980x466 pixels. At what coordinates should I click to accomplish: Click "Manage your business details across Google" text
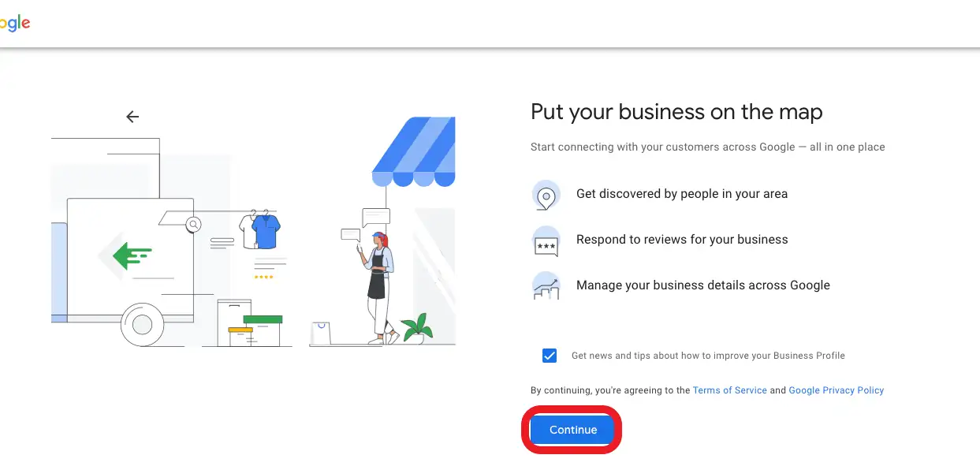[702, 285]
